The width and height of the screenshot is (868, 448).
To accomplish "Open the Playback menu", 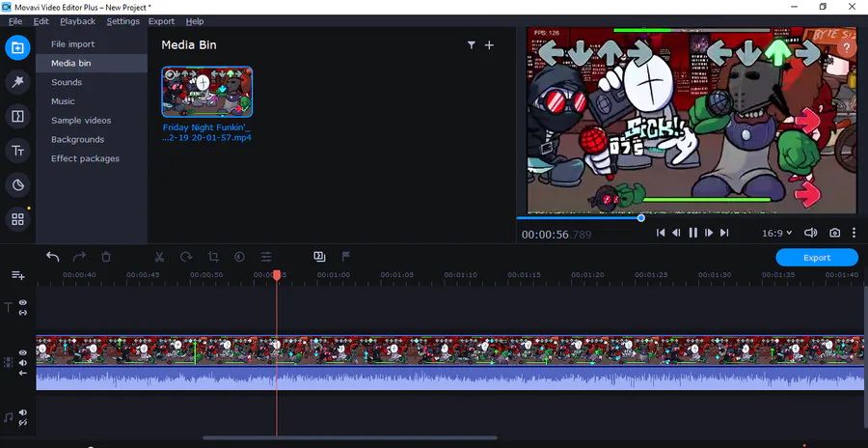I will [x=77, y=21].
